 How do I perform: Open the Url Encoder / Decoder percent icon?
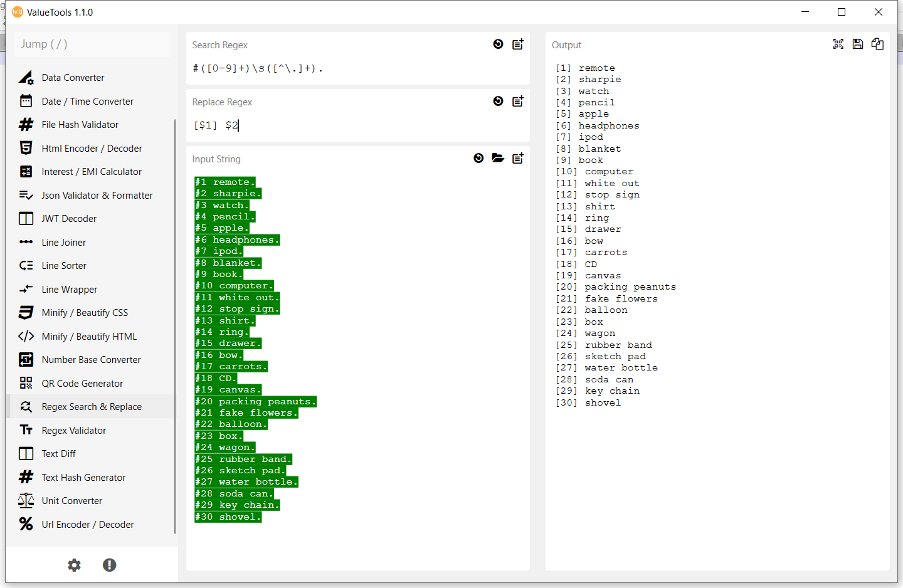click(26, 524)
